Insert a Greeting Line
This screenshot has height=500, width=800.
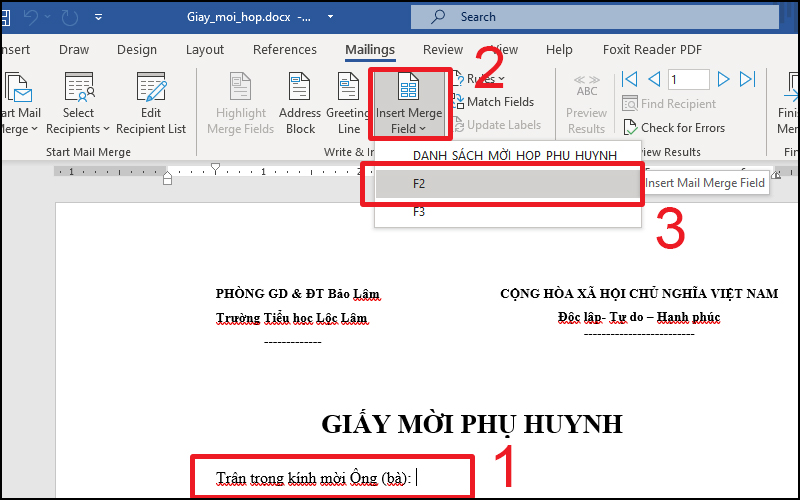tap(348, 104)
